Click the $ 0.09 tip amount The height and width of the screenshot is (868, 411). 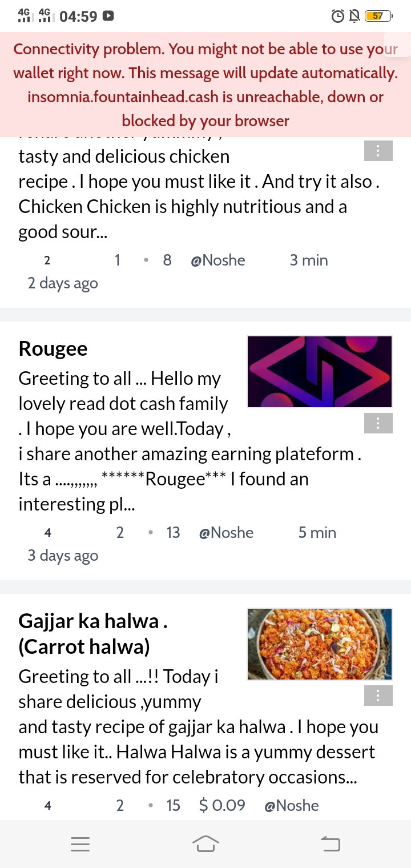(222, 806)
